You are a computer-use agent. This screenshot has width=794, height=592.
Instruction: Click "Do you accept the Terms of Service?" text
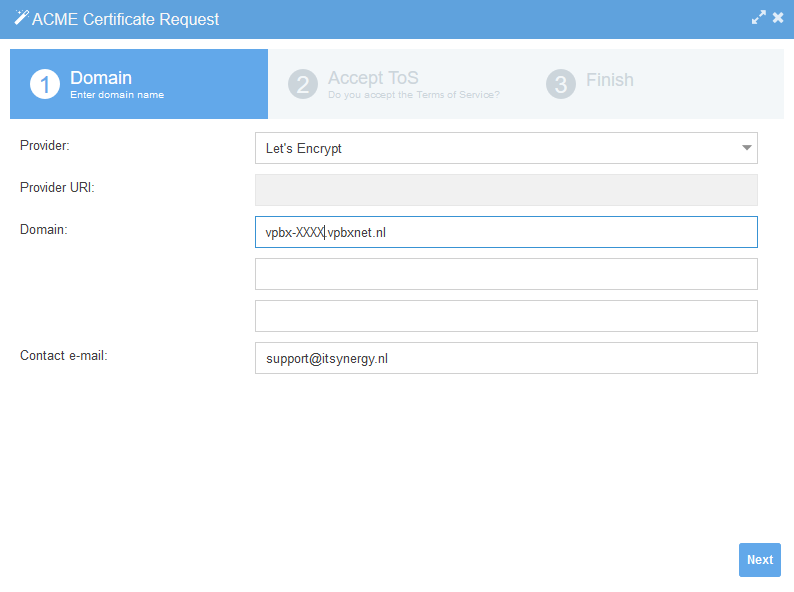414,95
